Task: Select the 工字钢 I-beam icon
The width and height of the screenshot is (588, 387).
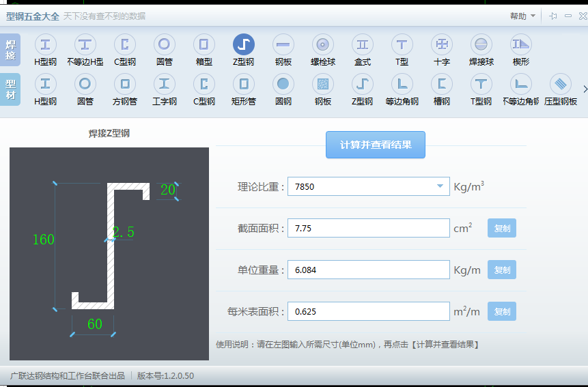Action: (165, 84)
